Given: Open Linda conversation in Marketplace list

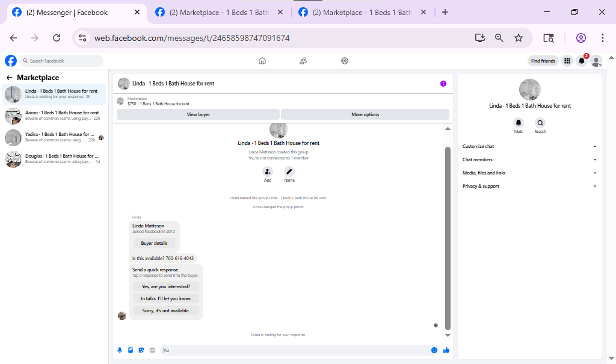Looking at the screenshot, I should [x=54, y=94].
